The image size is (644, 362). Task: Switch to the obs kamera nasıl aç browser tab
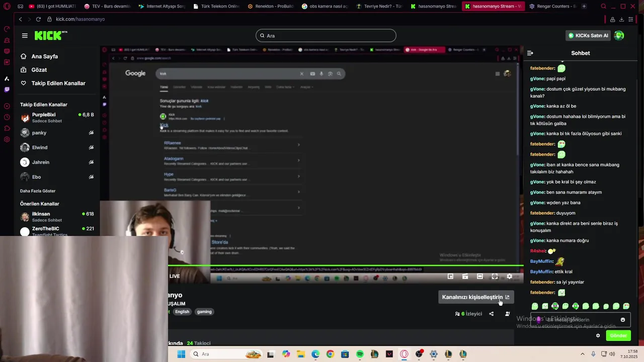(x=325, y=7)
